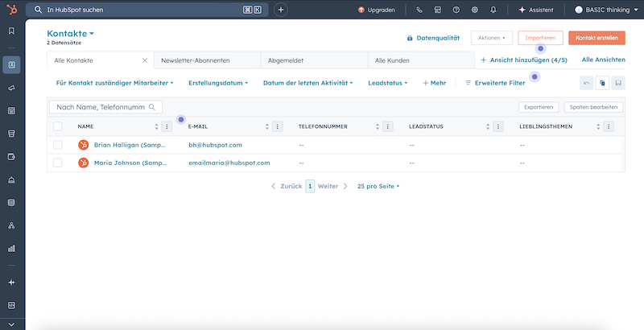Select the Maria Johnson row checkbox
Viewport: 644px width, 330px height.
click(x=57, y=163)
